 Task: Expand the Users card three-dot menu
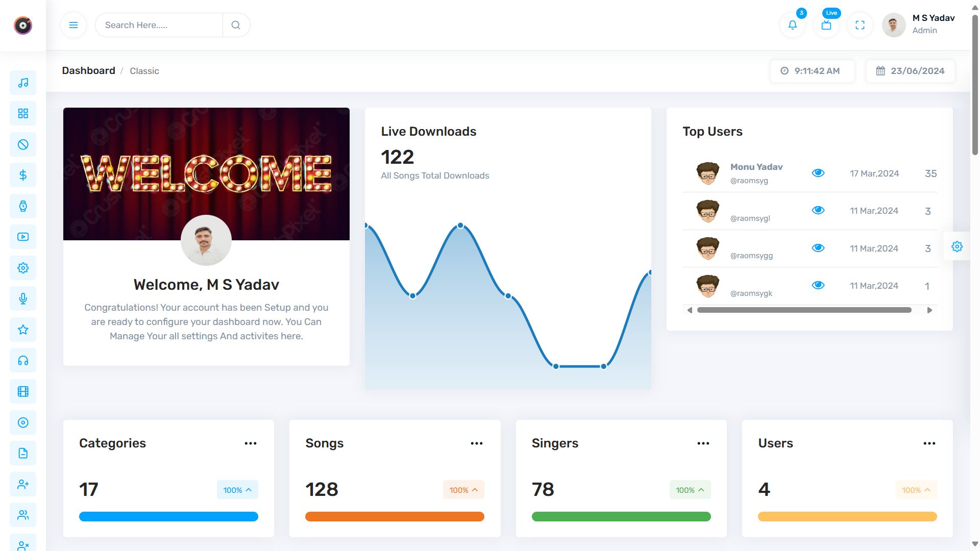click(929, 443)
